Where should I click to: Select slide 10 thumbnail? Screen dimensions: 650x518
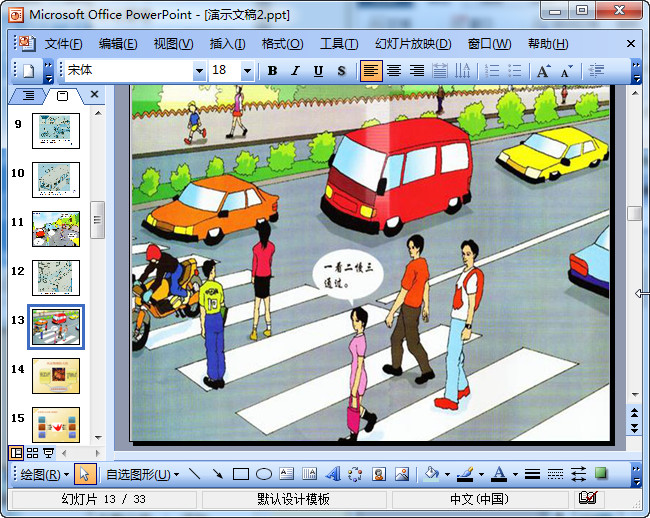tap(56, 180)
